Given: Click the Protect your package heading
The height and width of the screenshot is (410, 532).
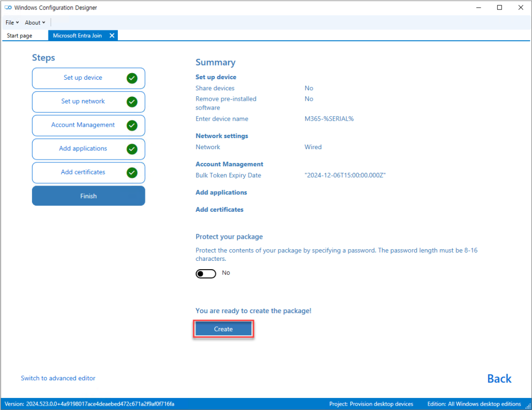Looking at the screenshot, I should point(229,237).
